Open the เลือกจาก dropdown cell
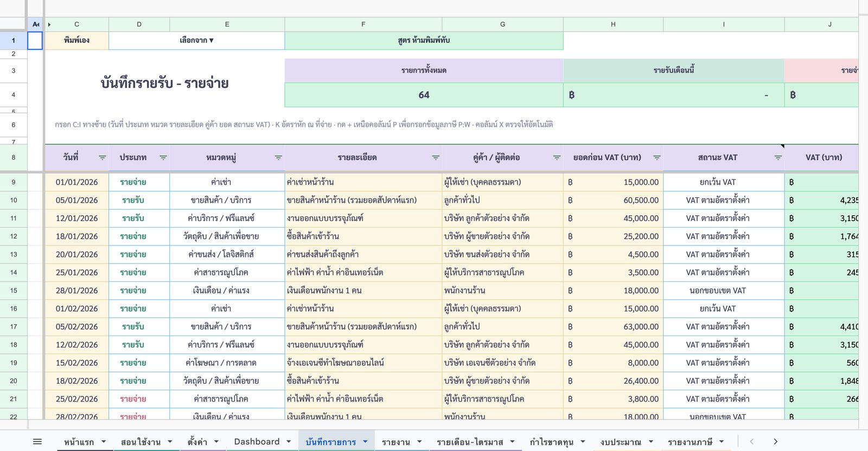Viewport: 868px width, 451px height. pos(197,41)
